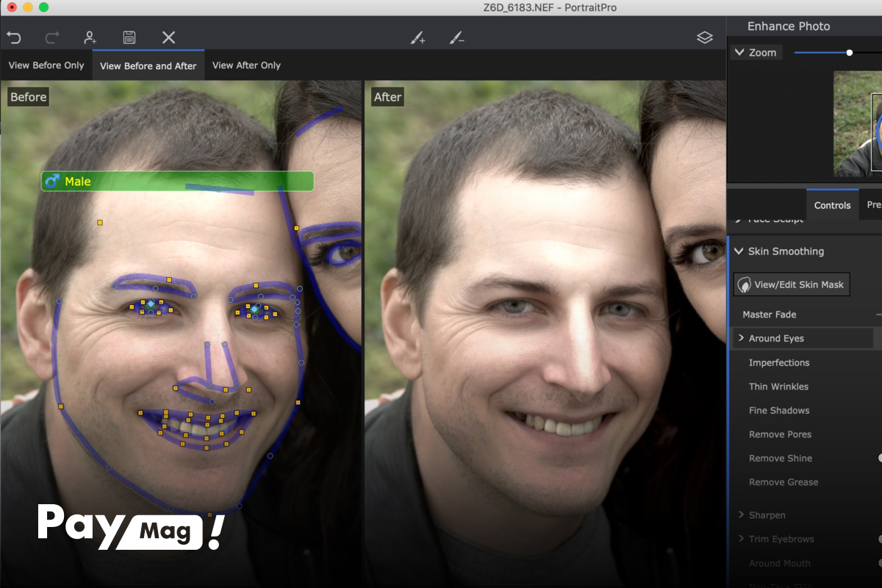This screenshot has height=588, width=882.
Task: Click the Undo icon in the toolbar
Action: point(15,37)
